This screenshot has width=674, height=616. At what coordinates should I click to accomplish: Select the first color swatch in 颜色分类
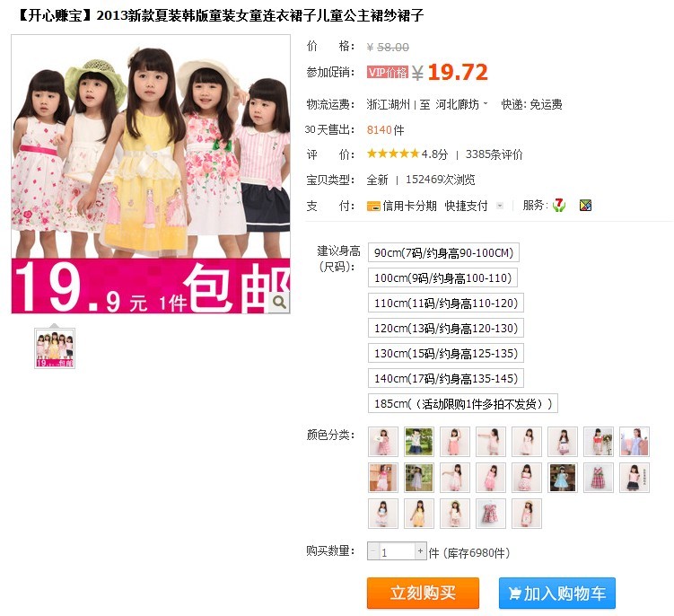(383, 442)
